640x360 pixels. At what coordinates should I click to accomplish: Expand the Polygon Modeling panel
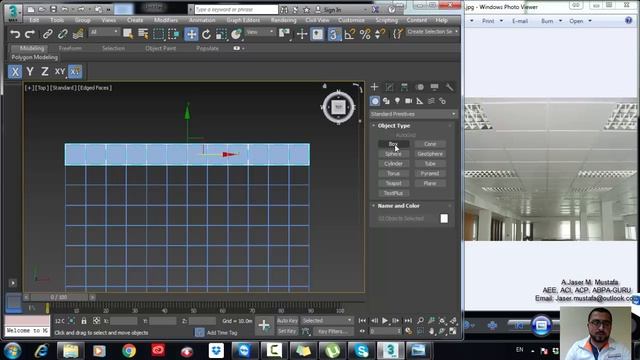pos(34,58)
